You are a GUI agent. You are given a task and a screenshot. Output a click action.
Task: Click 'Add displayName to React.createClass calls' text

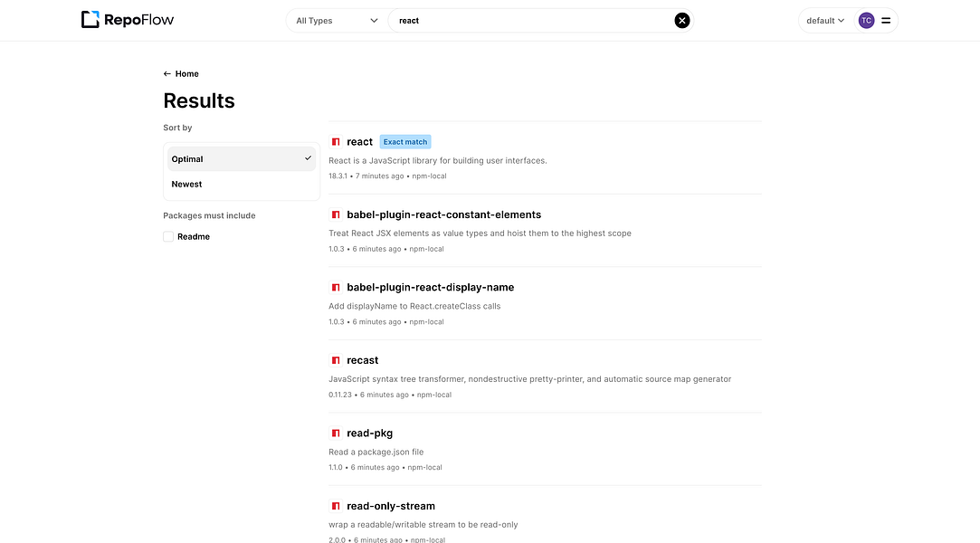pyautogui.click(x=414, y=306)
